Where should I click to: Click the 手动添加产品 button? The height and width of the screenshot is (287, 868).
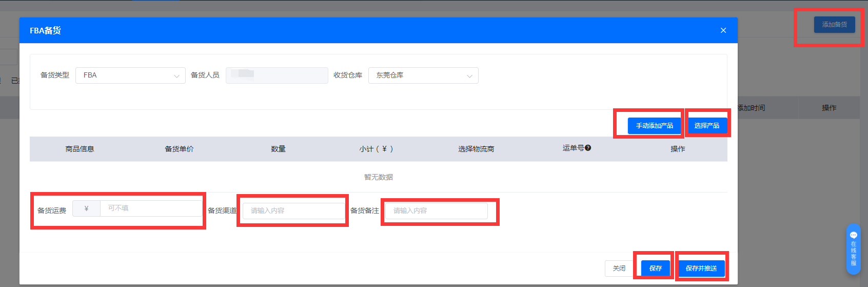tap(654, 126)
